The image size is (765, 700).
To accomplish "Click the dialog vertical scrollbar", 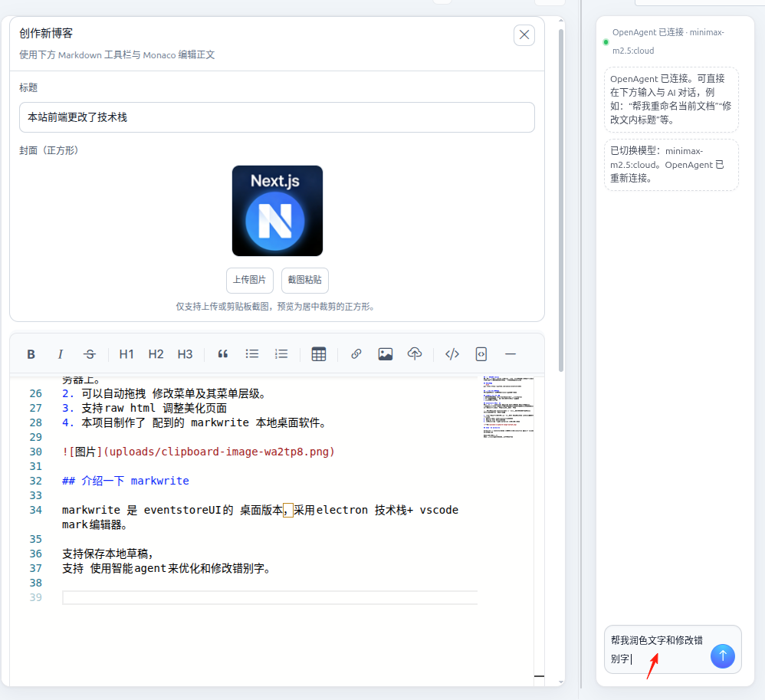I will tap(561, 200).
